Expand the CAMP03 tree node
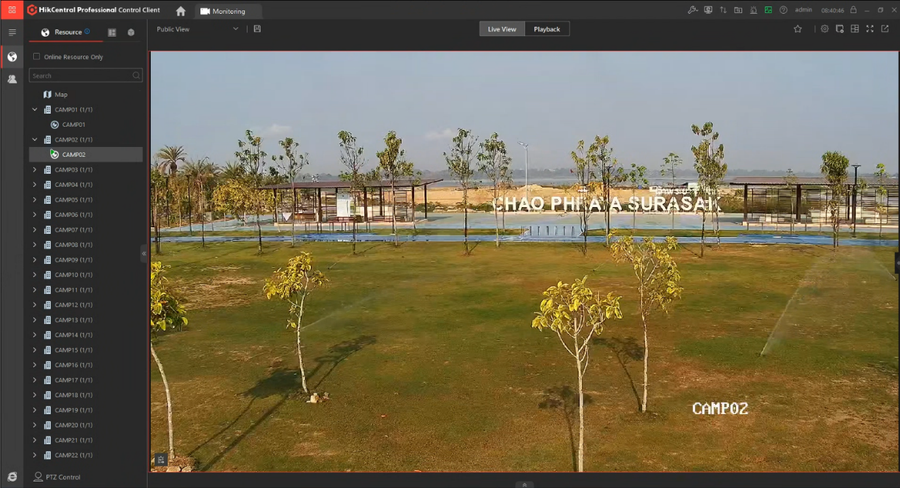This screenshot has height=488, width=900. tap(34, 169)
